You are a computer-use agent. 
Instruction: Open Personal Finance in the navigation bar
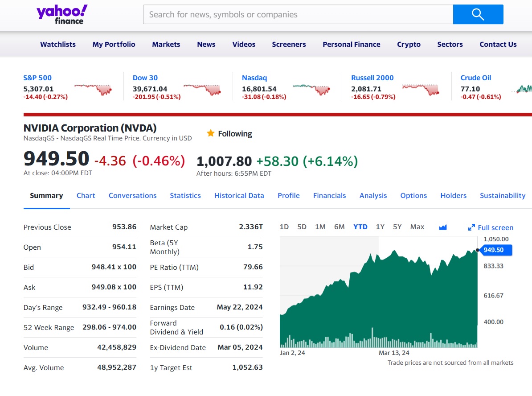click(352, 45)
